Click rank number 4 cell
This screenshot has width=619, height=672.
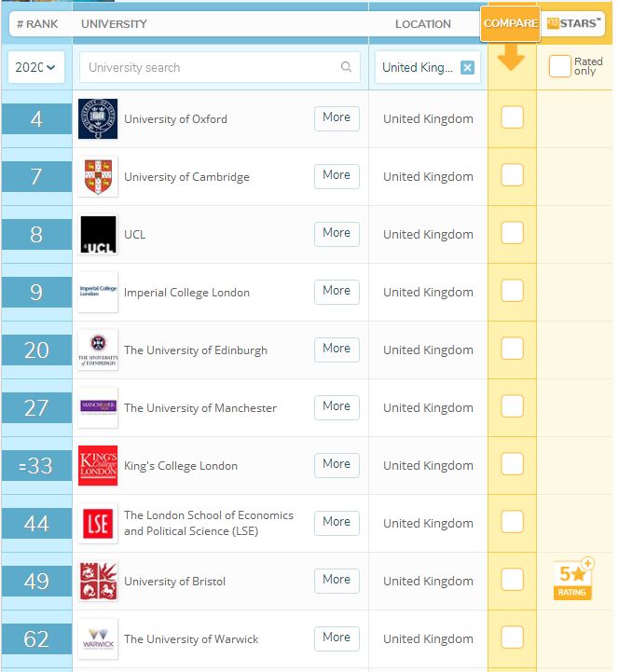tap(36, 118)
